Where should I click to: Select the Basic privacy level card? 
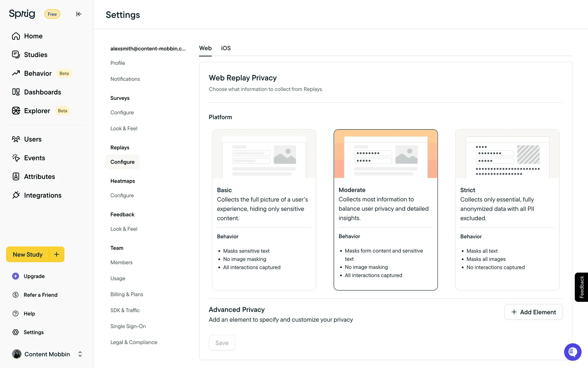coord(264,210)
